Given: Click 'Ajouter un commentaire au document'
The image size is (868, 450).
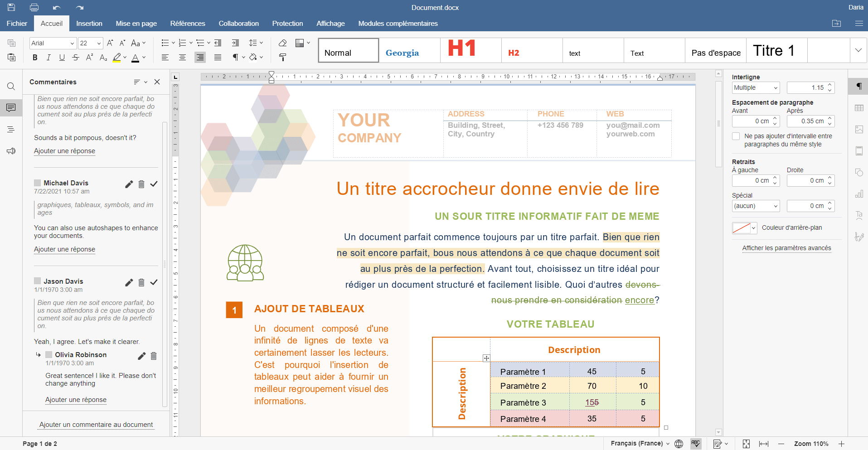Looking at the screenshot, I should coord(96,425).
